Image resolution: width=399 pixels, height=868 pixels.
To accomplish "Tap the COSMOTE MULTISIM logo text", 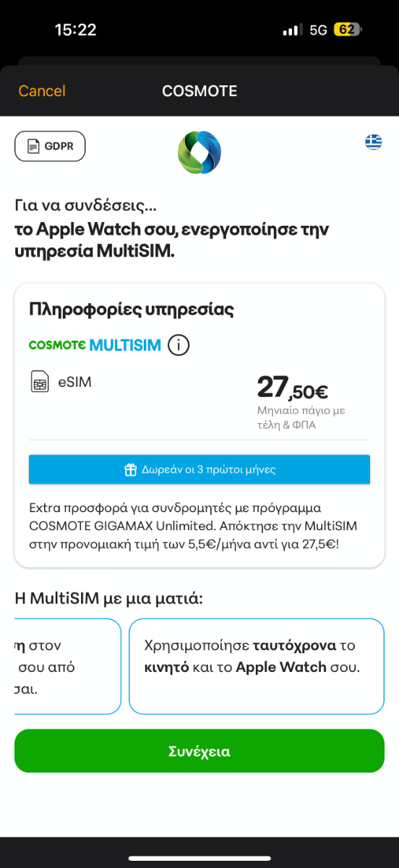I will (95, 345).
